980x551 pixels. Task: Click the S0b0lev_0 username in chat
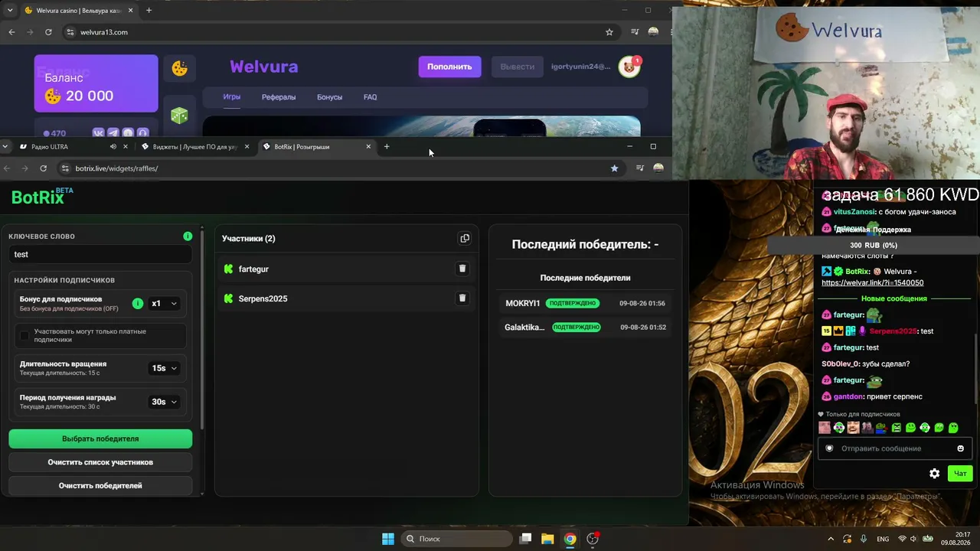click(840, 364)
